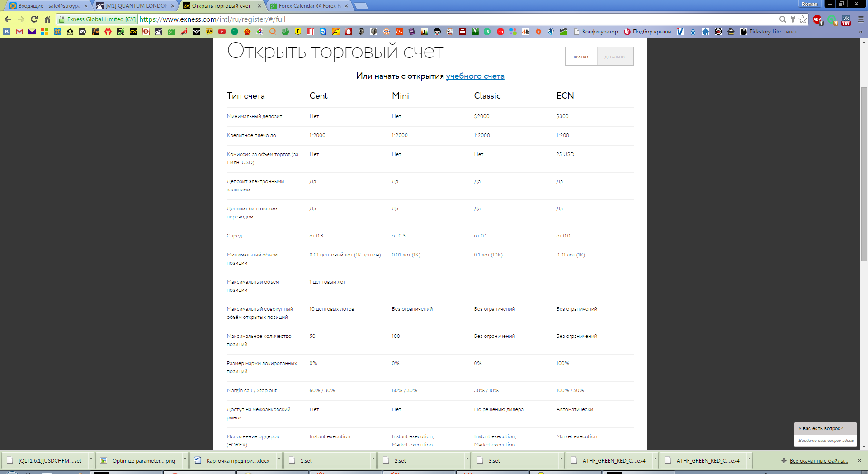
Task: Expand options for 3.set download
Action: coord(561,460)
